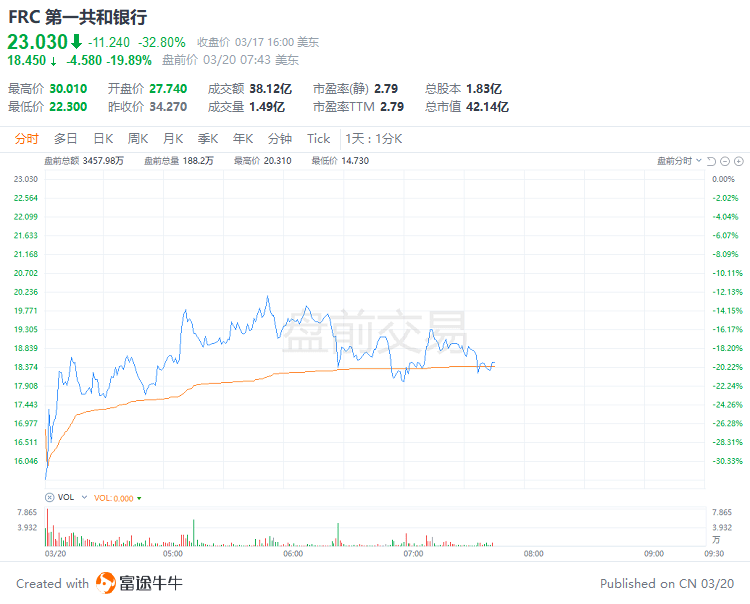Image resolution: width=750 pixels, height=604 pixels.
Task: Open the 日K daily candlestick tab
Action: coord(103,139)
